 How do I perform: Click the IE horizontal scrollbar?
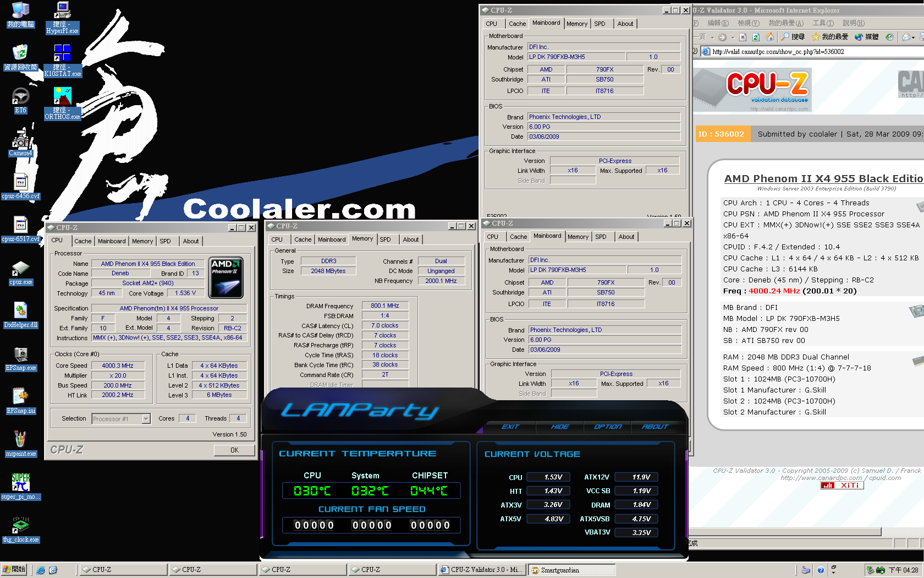(x=787, y=531)
